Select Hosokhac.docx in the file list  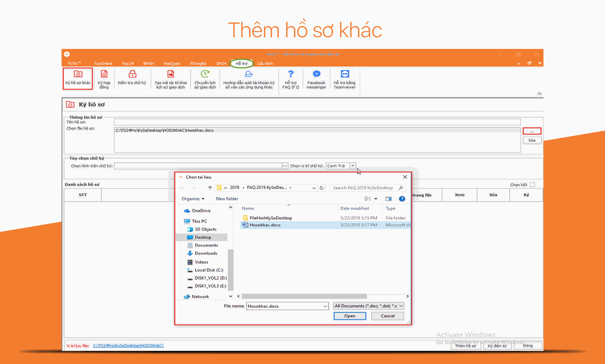point(265,225)
